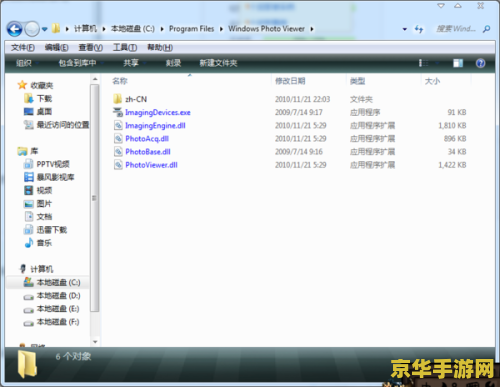Open the 共享 toolbar dropdown
Screen dimensions: 500x387
(134, 63)
